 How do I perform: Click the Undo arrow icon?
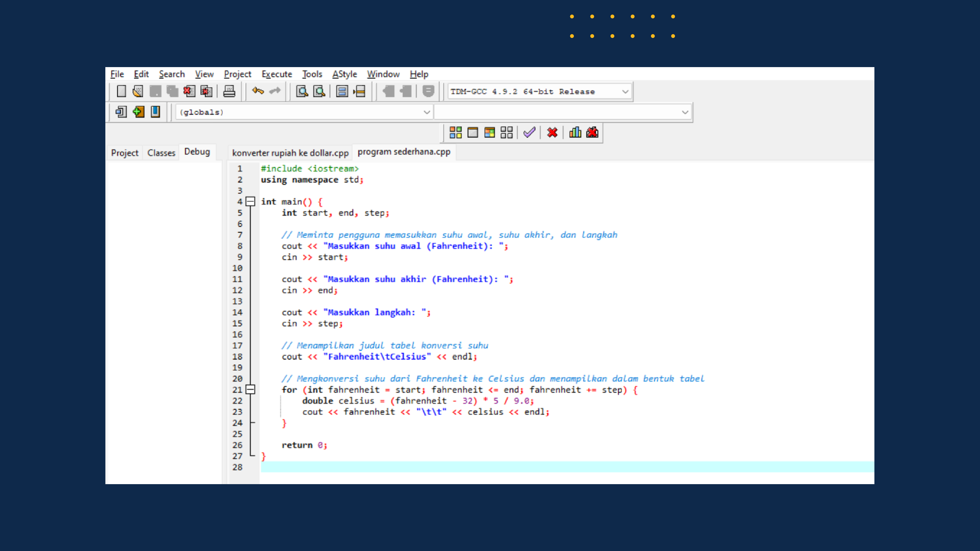pos(258,91)
